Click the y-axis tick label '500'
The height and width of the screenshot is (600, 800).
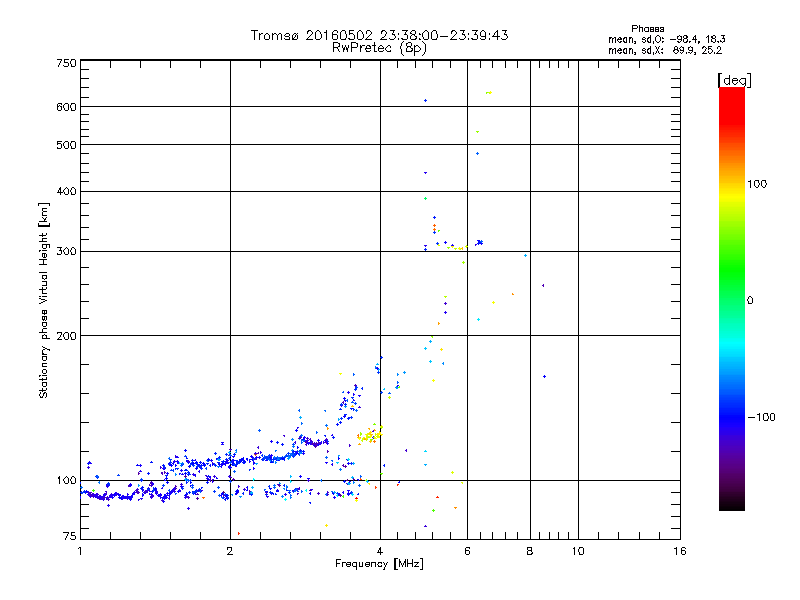pos(66,145)
